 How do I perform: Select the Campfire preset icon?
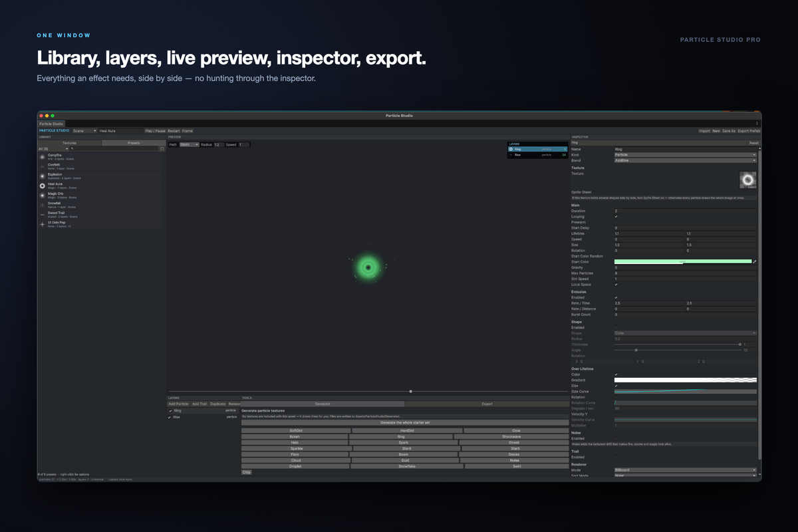pyautogui.click(x=43, y=157)
